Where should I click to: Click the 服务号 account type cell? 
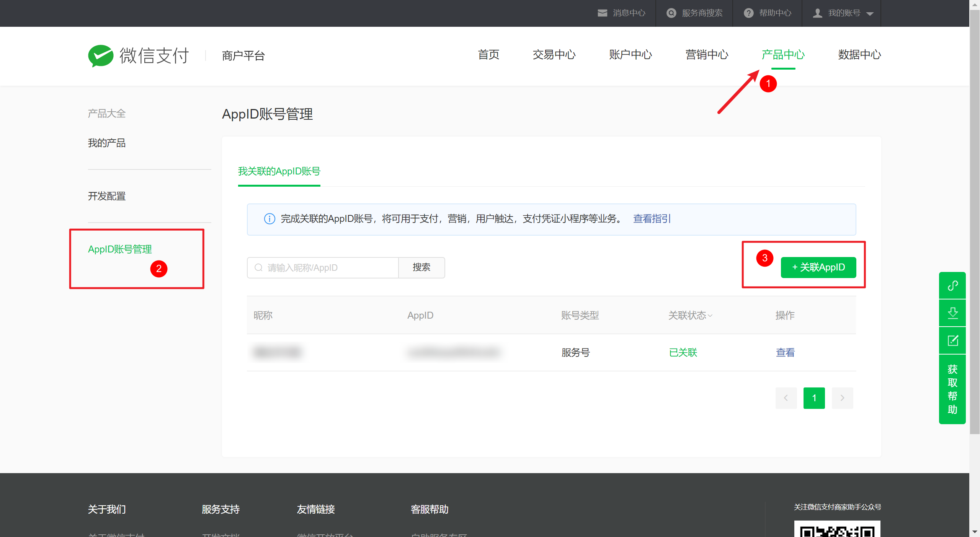click(x=576, y=353)
